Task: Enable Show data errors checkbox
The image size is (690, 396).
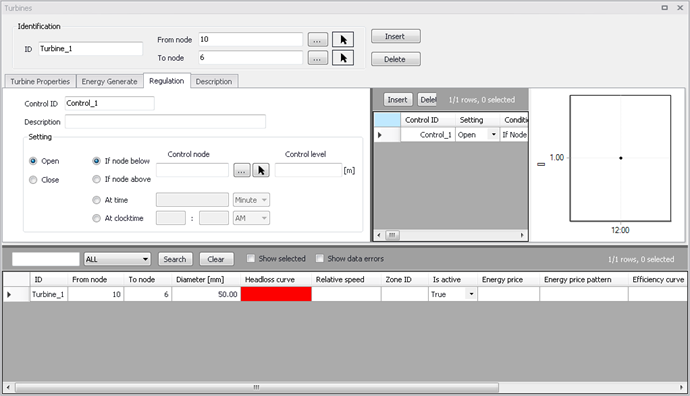Action: click(x=320, y=258)
